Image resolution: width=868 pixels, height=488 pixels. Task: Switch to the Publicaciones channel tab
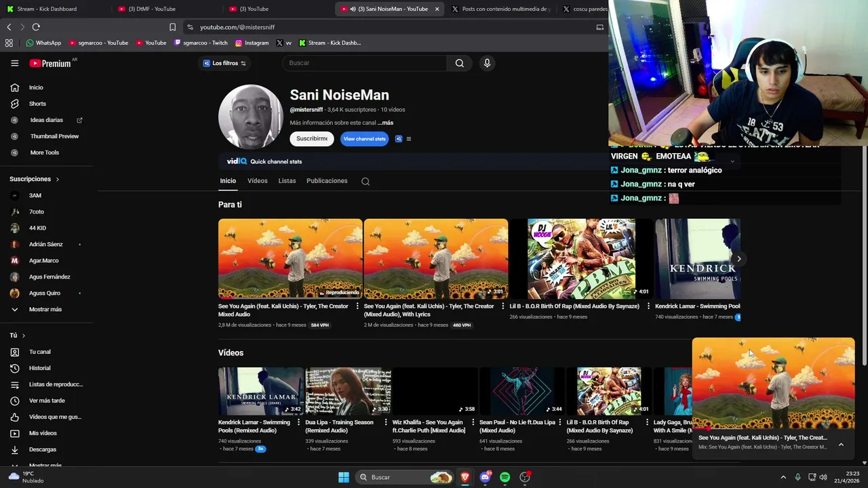coord(327,181)
